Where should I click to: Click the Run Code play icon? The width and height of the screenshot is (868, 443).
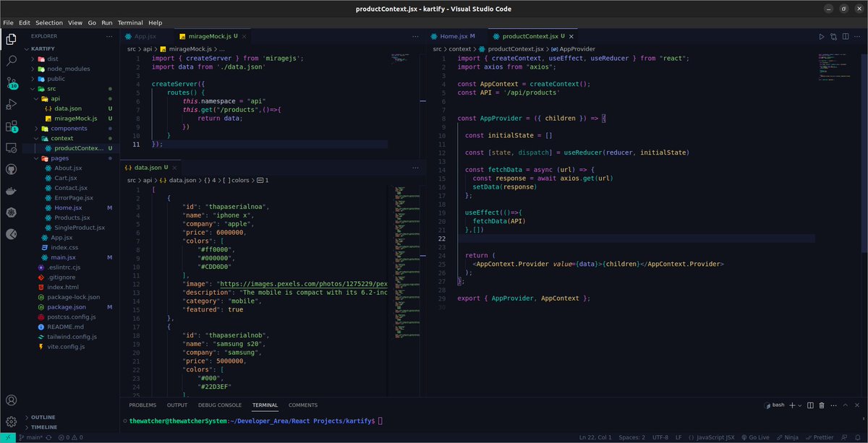click(x=822, y=36)
